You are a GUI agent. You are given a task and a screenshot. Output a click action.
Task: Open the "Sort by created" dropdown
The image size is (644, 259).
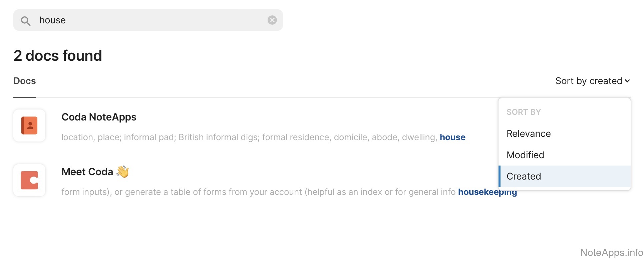point(589,81)
